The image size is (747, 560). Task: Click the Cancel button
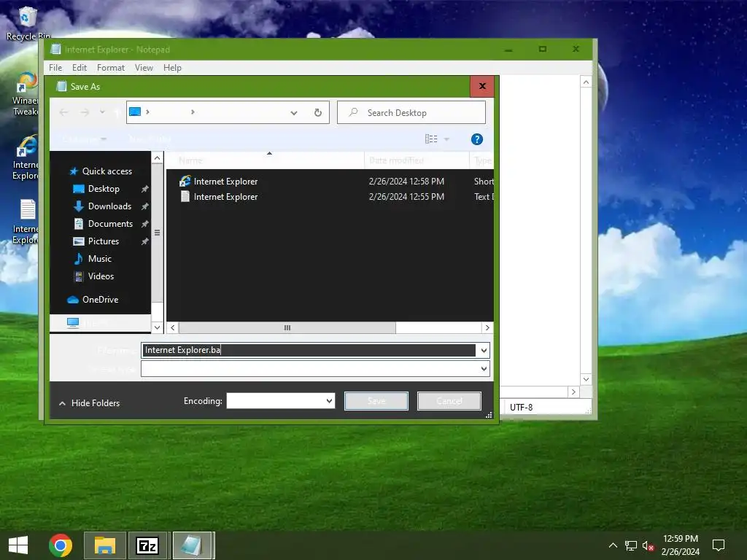pos(449,401)
